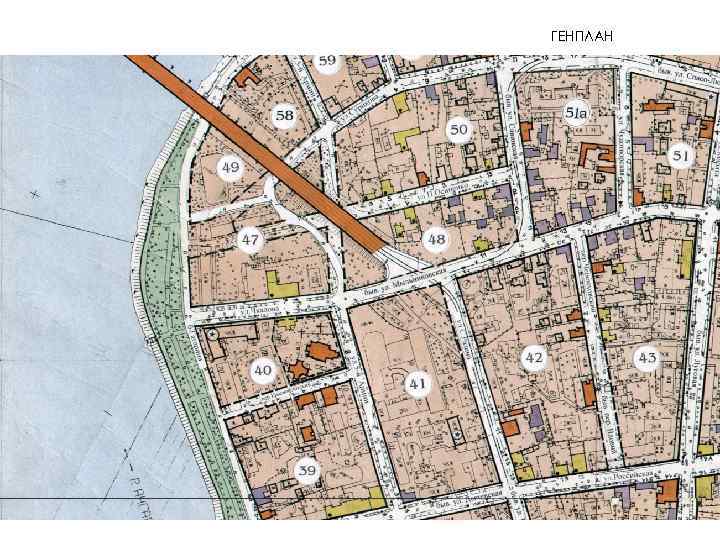Select block number 58 label
720x540 pixels.
[285, 115]
